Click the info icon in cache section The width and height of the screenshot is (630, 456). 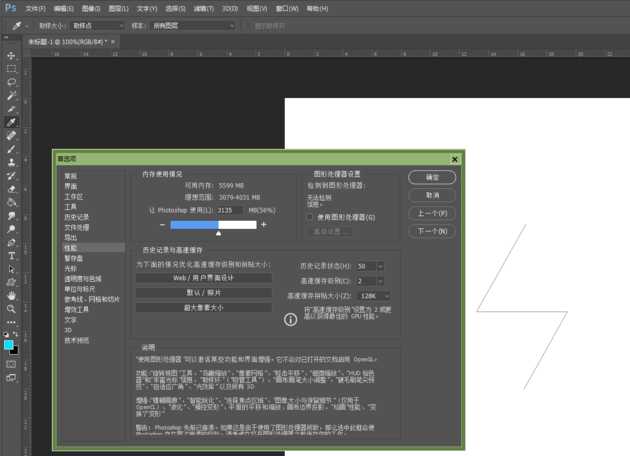pyautogui.click(x=291, y=319)
